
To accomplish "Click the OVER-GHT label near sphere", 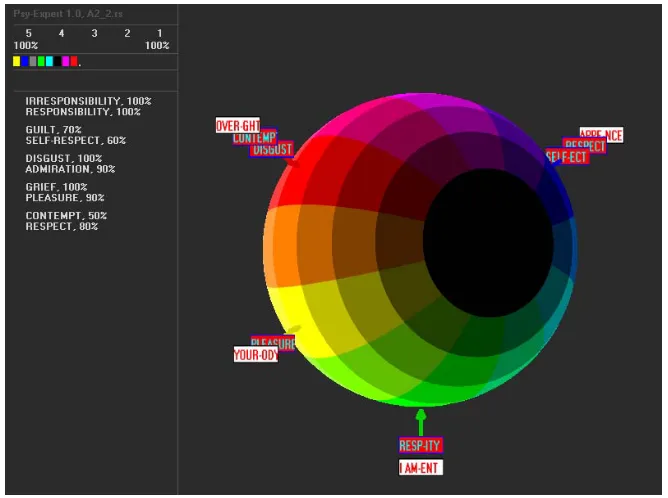I will coord(238,125).
